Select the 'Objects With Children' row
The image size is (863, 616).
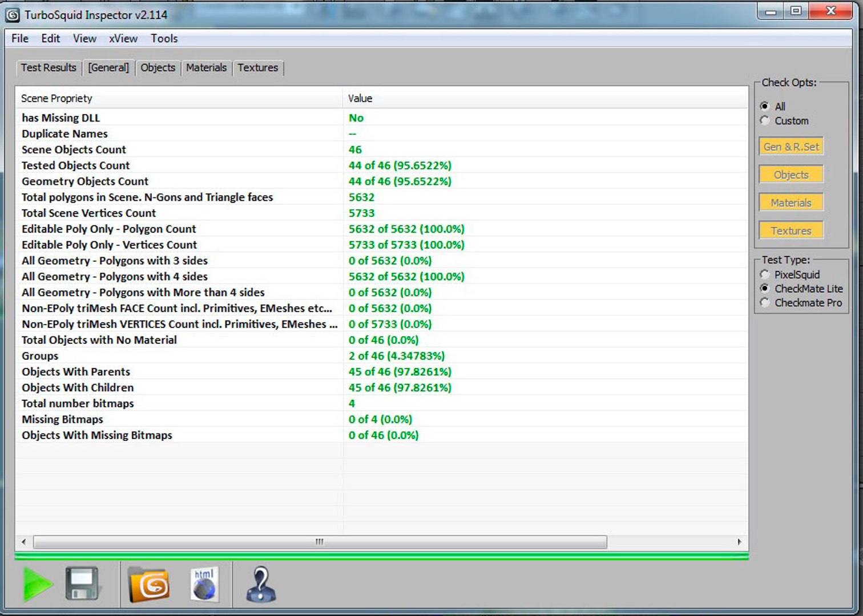tap(382, 388)
